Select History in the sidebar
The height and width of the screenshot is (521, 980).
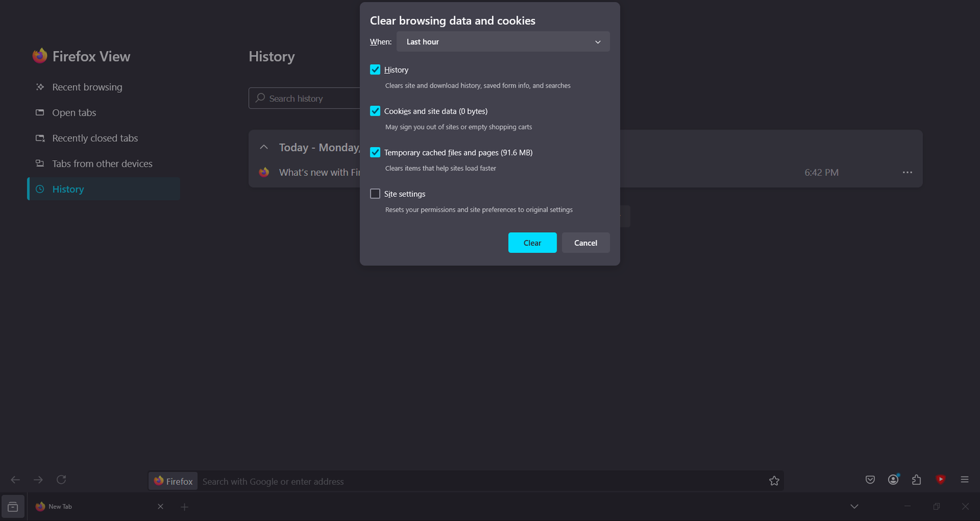click(x=104, y=189)
